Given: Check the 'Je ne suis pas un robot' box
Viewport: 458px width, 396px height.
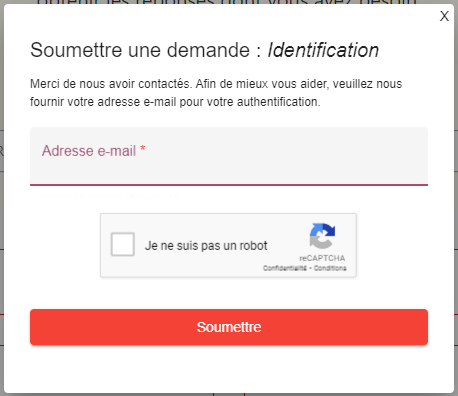Looking at the screenshot, I should 123,244.
